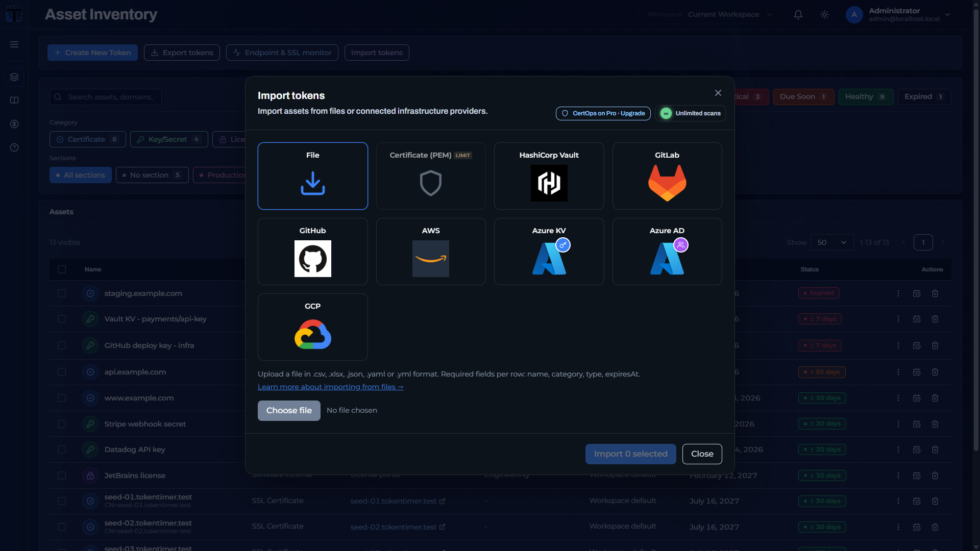Filter assets by Expired status
980x551 pixels.
[x=924, y=97]
